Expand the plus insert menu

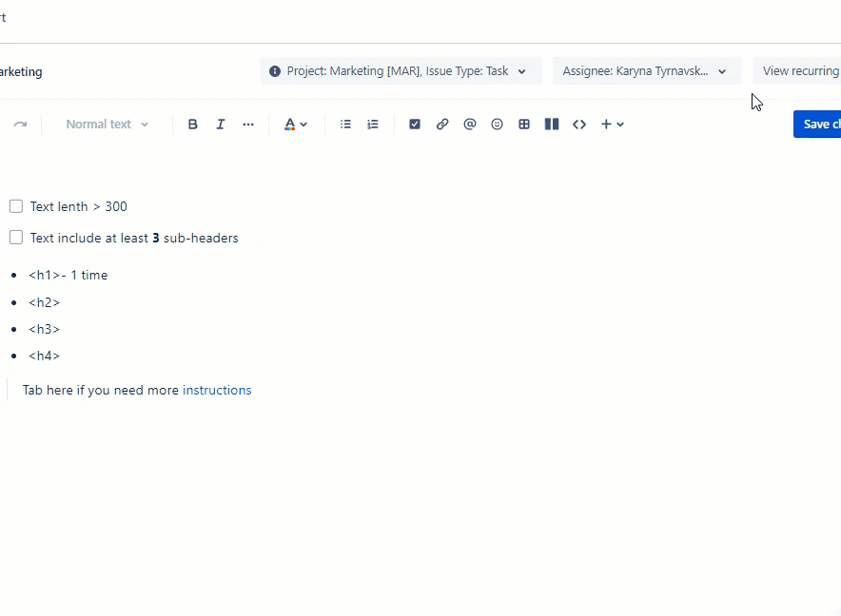point(611,124)
